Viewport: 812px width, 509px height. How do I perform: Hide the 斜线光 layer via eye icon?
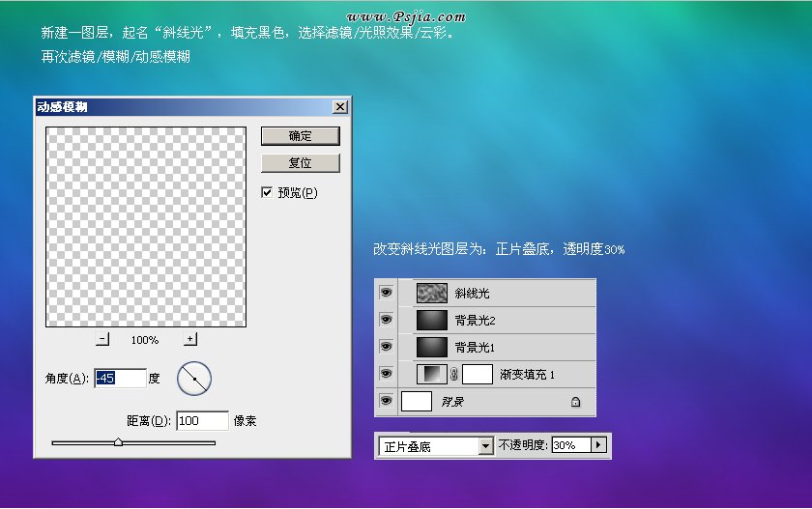tap(387, 293)
